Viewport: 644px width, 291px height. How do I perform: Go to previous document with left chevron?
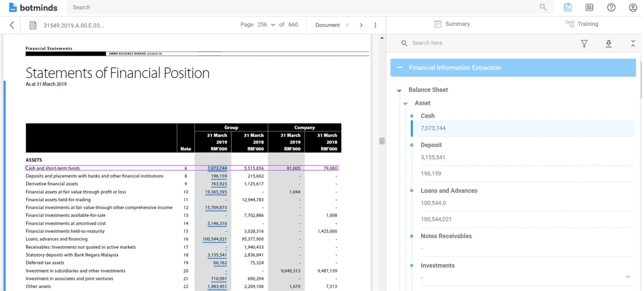click(x=347, y=25)
